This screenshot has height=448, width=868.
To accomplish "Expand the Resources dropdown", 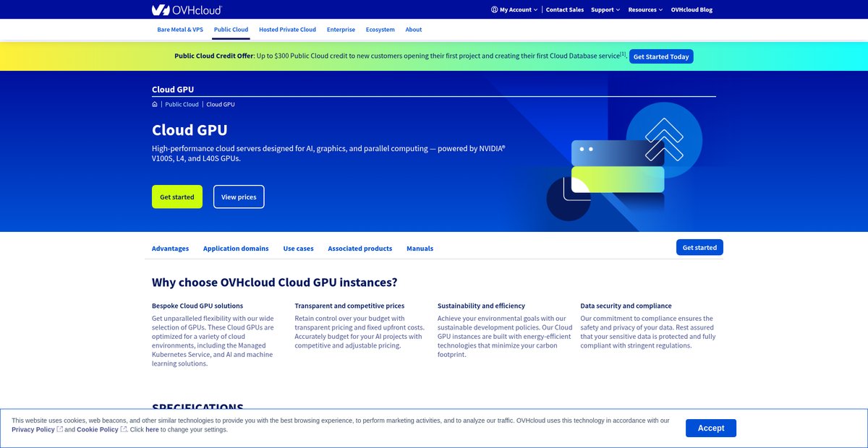I will pos(645,9).
